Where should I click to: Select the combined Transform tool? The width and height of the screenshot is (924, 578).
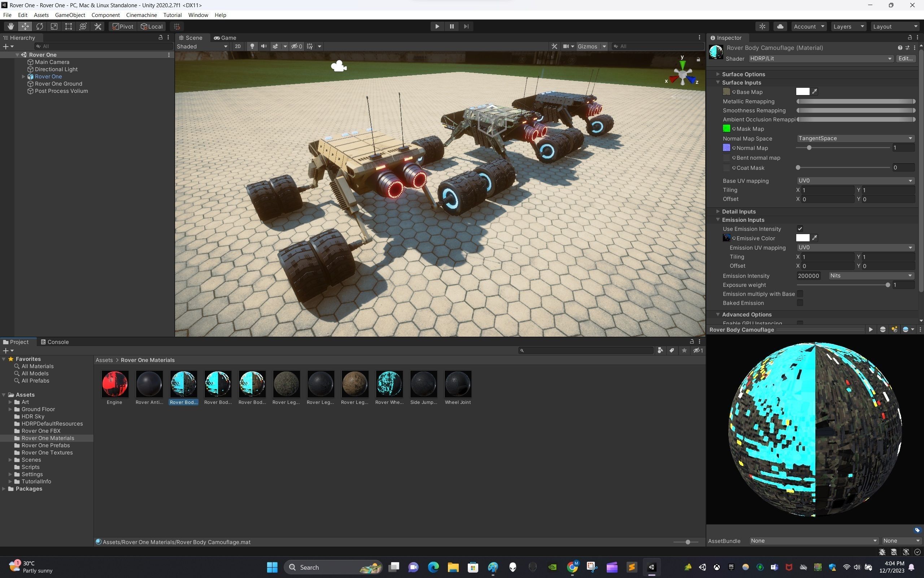83,26
